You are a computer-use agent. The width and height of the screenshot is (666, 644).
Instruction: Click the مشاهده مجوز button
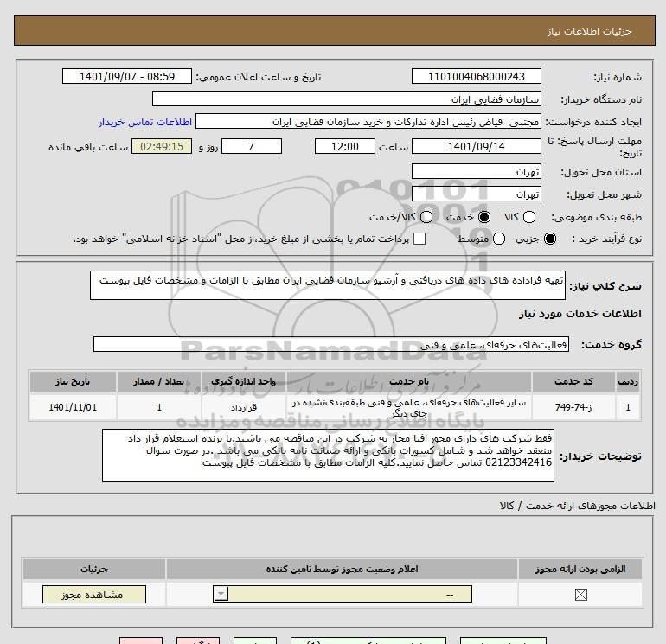pos(94,595)
